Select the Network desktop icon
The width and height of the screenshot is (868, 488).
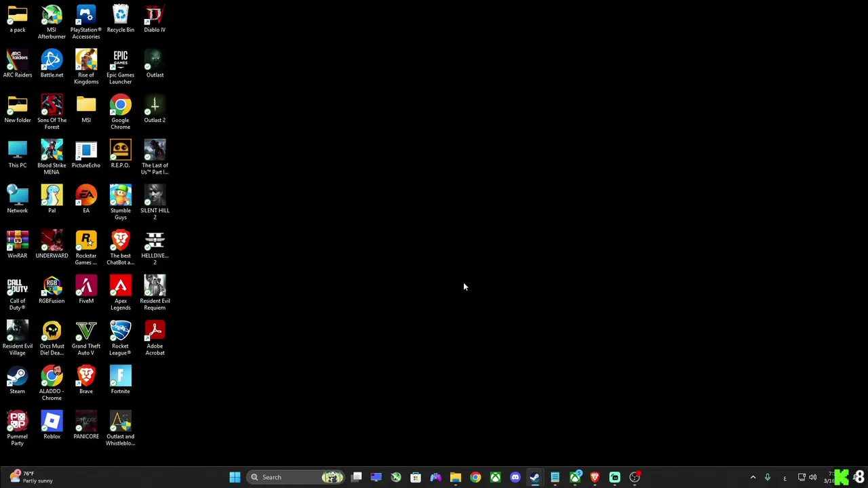18,200
